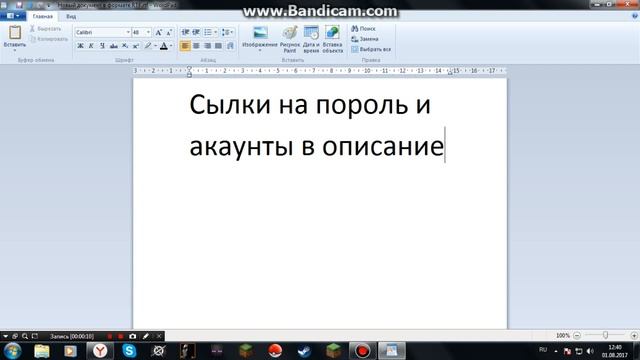This screenshot has width=640, height=360.
Task: Expand font color dropdown arrow
Action: pyautogui.click(x=171, y=46)
